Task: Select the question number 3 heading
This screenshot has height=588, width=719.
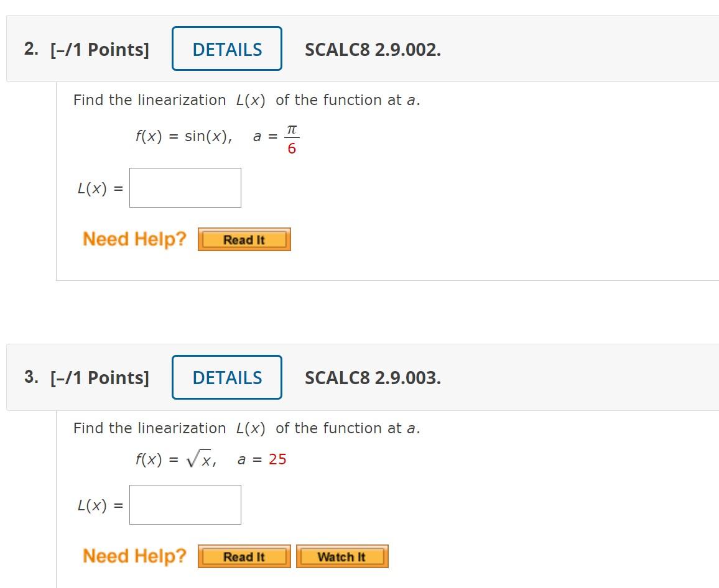Action: coord(30,376)
